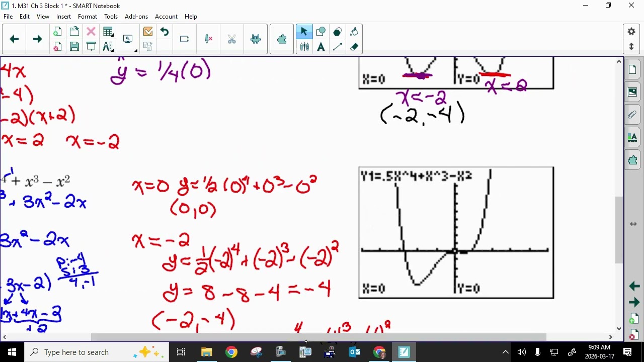
Task: Open the Insert Table dropdown
Action: pyautogui.click(x=108, y=32)
